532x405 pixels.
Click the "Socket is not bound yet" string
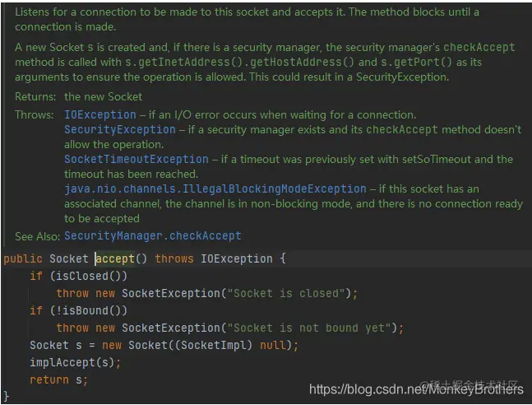tap(309, 328)
